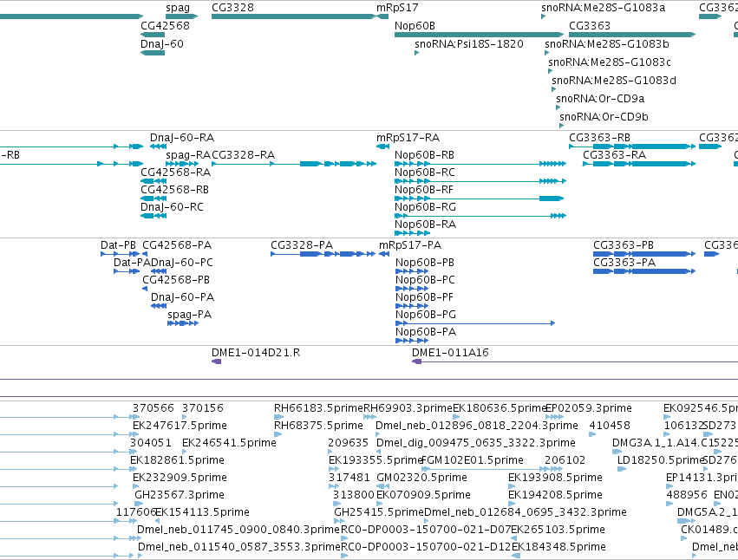
Task: Select EST 370156
Action: pyautogui.click(x=185, y=417)
